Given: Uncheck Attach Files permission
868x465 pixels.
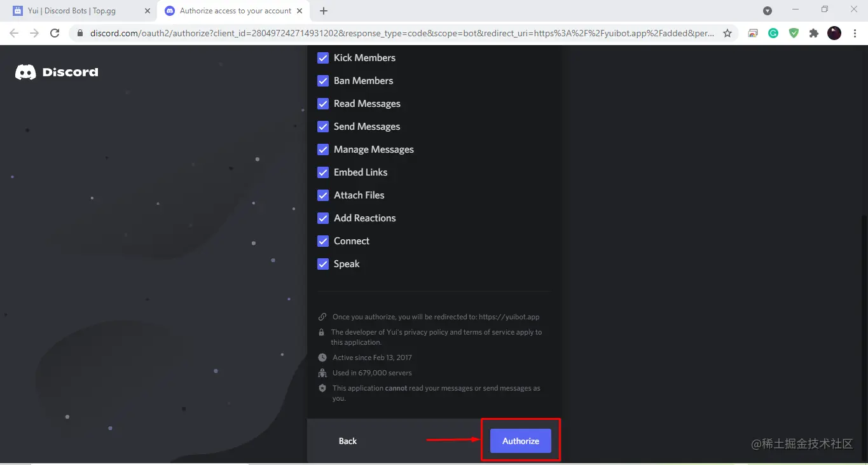Looking at the screenshot, I should click(x=323, y=195).
